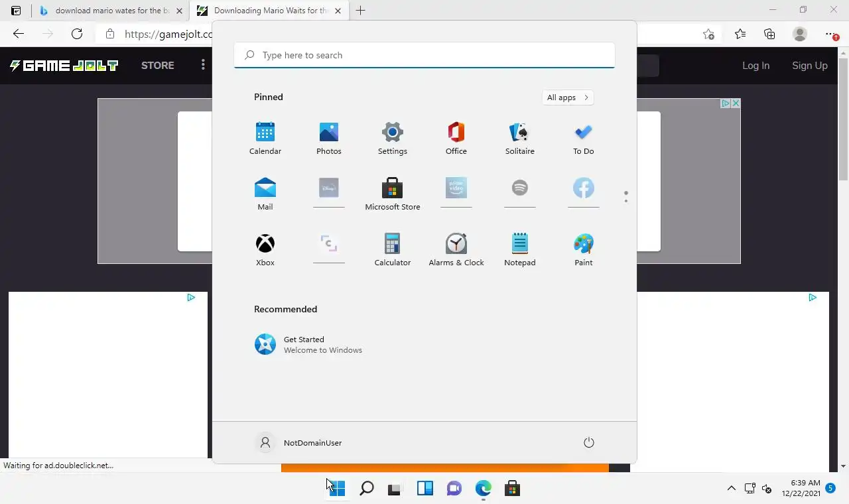
Task: Open Notepad from the Start menu
Action: [x=520, y=250]
